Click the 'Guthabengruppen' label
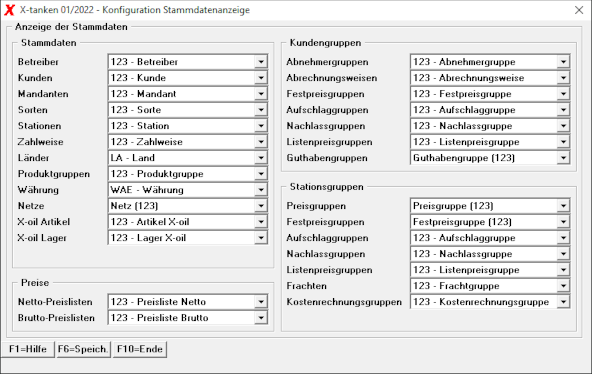 327,158
